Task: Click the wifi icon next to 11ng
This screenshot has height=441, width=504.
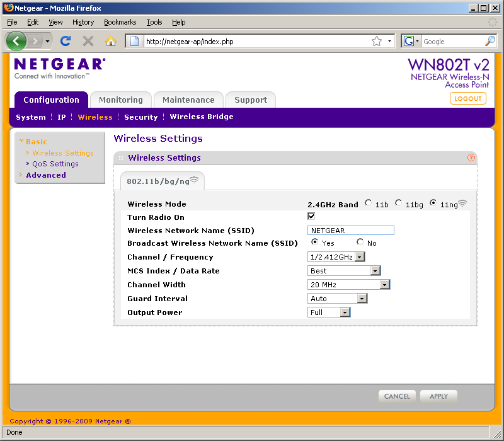Action: point(462,203)
